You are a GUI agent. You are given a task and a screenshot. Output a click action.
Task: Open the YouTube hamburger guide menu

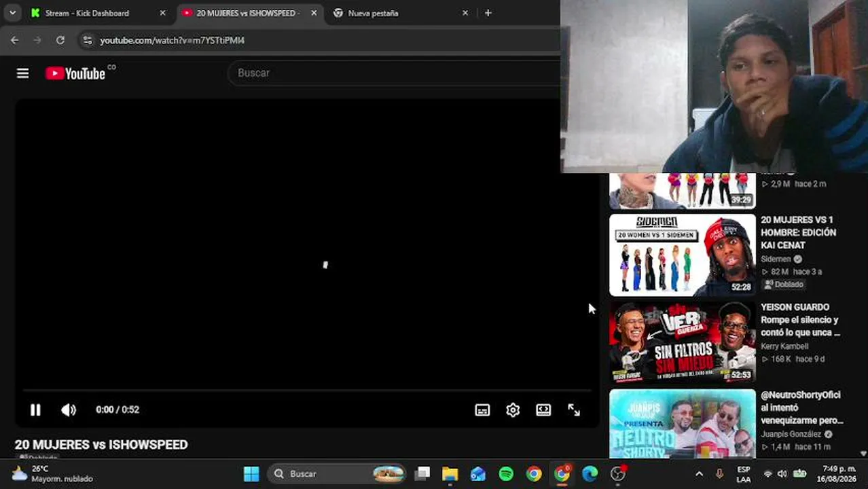23,73
